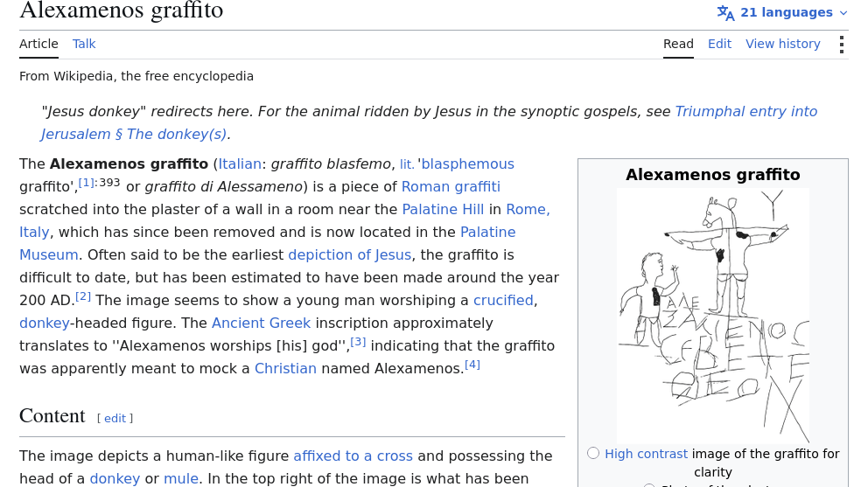868x487 pixels.
Task: Switch to the Talk tab
Action: click(84, 44)
